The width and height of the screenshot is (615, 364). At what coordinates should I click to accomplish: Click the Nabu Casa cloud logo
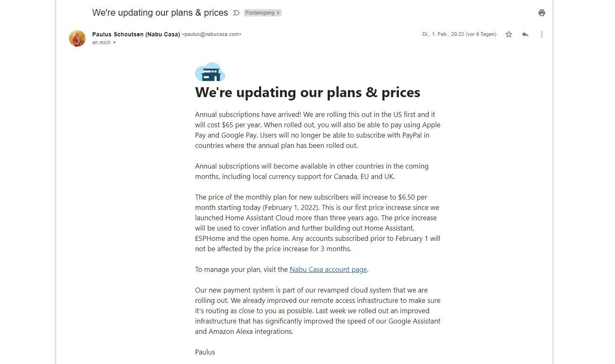coord(210,72)
